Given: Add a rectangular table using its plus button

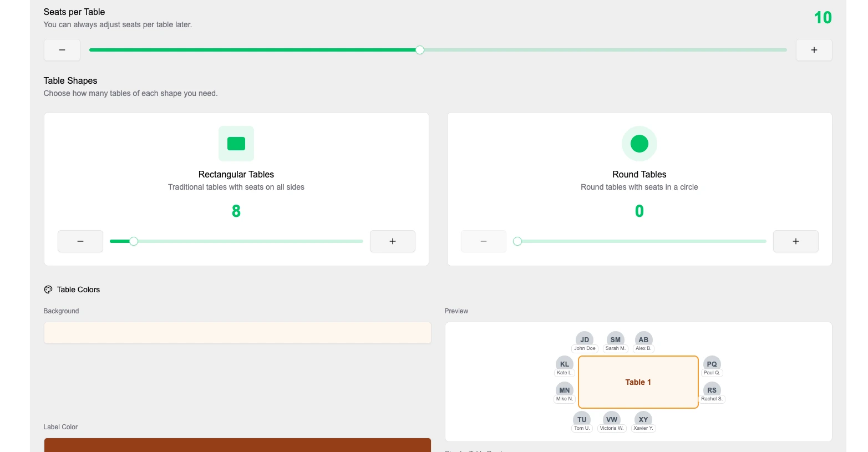Looking at the screenshot, I should click(x=392, y=241).
